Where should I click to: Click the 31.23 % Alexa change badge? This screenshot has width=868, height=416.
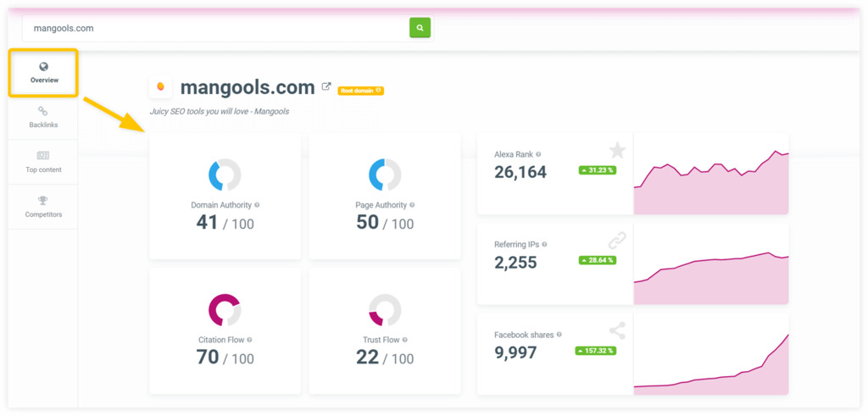tap(598, 170)
